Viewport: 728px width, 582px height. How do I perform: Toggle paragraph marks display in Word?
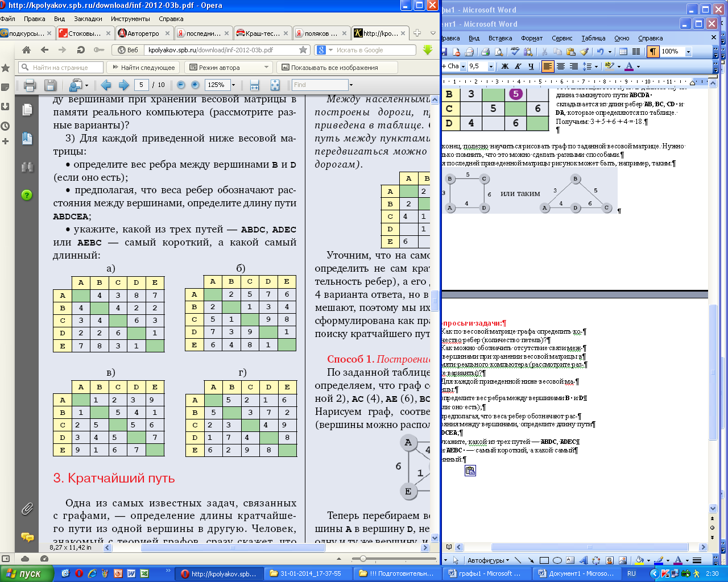pyautogui.click(x=653, y=52)
